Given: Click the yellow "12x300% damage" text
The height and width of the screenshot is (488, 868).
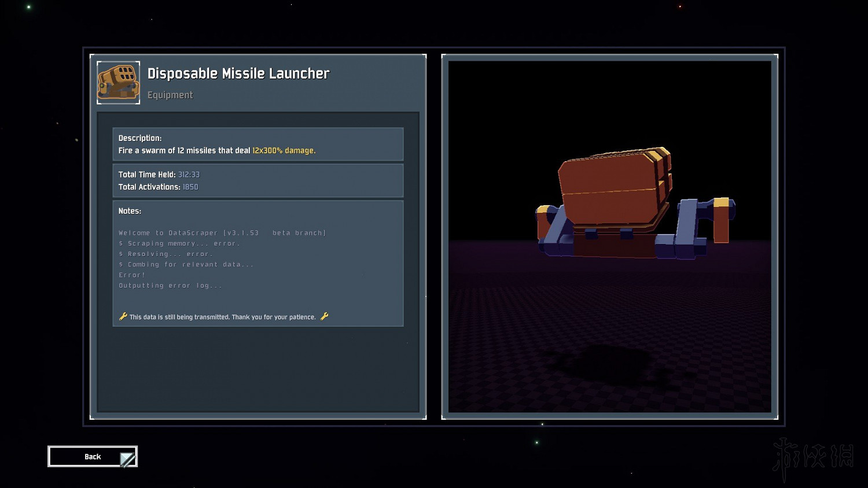Looking at the screenshot, I should point(284,150).
